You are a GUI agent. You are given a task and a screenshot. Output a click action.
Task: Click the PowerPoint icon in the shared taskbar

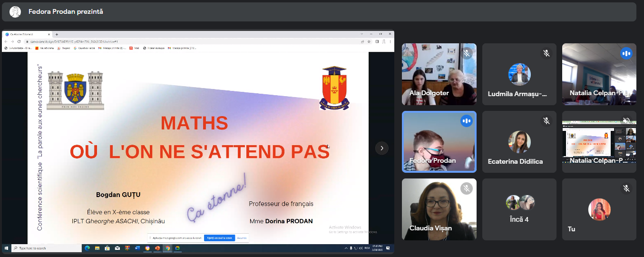[x=157, y=248]
